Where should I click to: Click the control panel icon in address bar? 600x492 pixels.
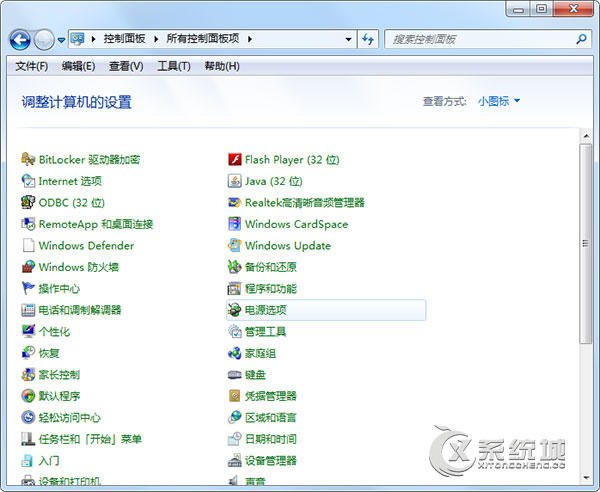click(x=78, y=39)
